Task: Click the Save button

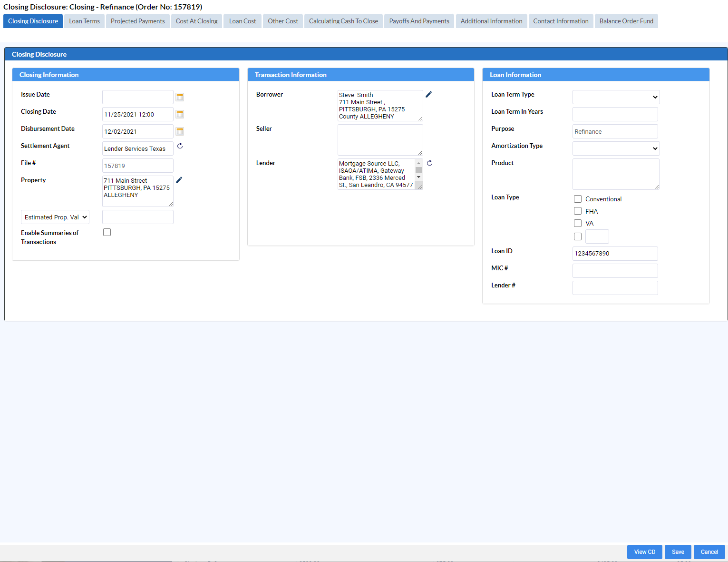Action: 678,552
